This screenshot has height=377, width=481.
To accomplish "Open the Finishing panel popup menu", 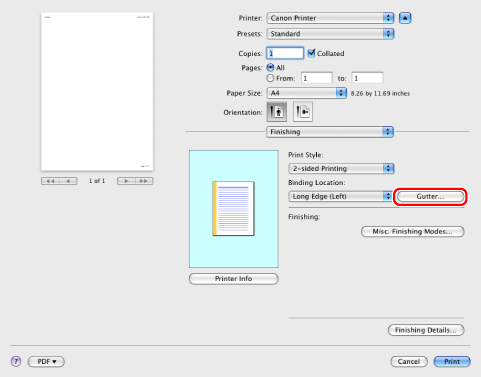I will [x=330, y=132].
